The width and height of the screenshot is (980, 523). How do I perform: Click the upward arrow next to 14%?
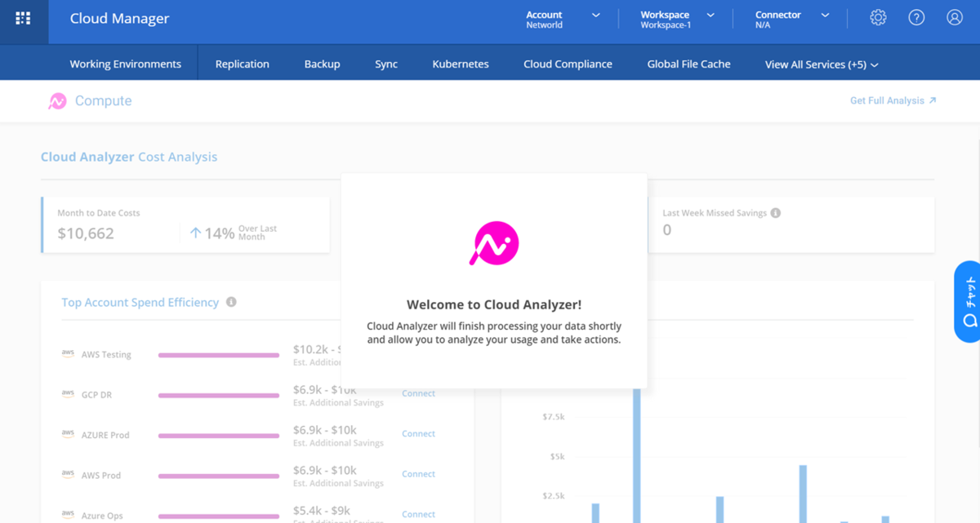click(x=195, y=233)
